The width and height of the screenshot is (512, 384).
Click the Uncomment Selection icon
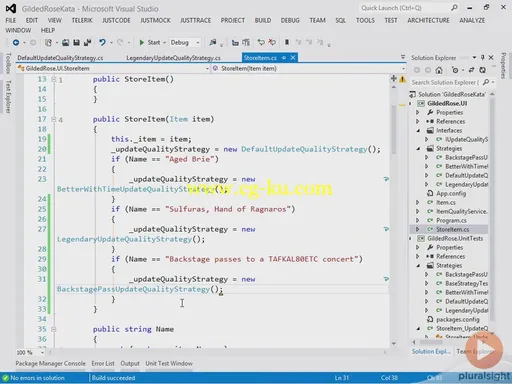(272, 42)
